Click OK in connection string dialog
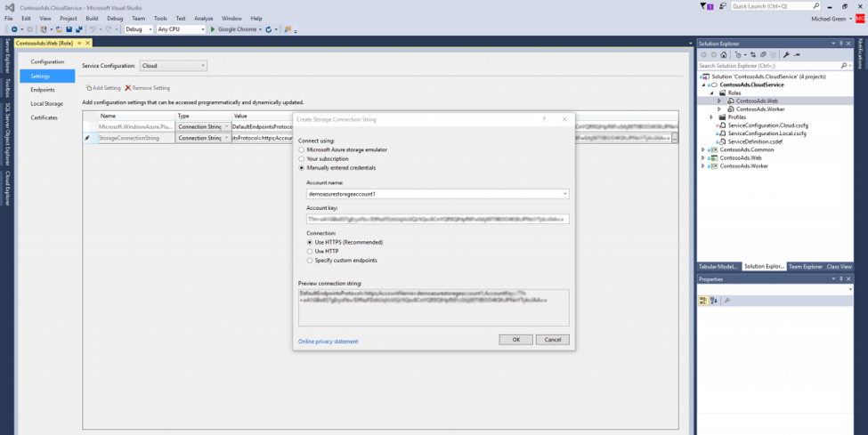The width and height of the screenshot is (868, 435). (516, 340)
